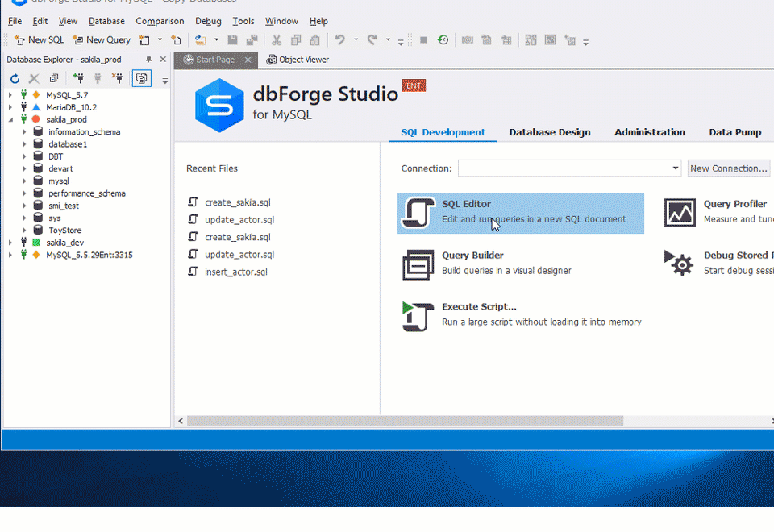Image resolution: width=774 pixels, height=532 pixels.
Task: Click the Undo arrow icon
Action: pos(339,40)
